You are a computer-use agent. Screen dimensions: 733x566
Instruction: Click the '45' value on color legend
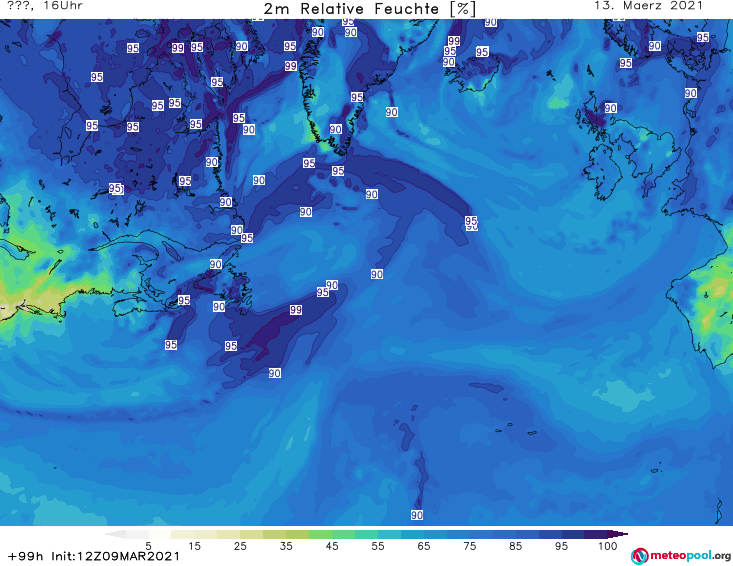coord(331,546)
